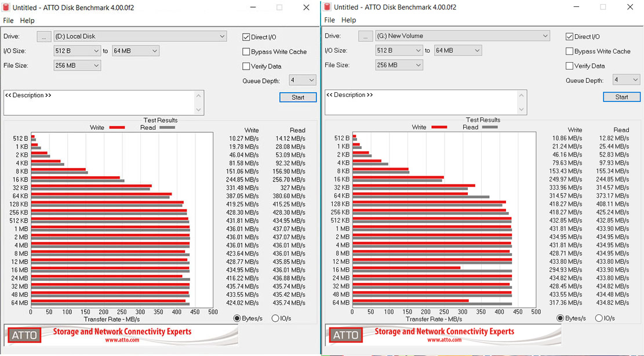Image resolution: width=644 pixels, height=356 pixels.
Task: Minimize the right ATTO Disk Benchmark window
Action: click(x=576, y=7)
